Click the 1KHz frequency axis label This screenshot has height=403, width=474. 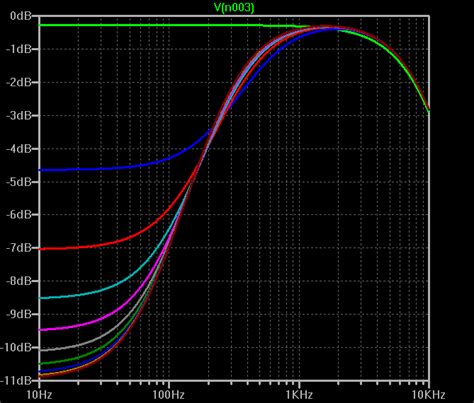pyautogui.click(x=299, y=395)
